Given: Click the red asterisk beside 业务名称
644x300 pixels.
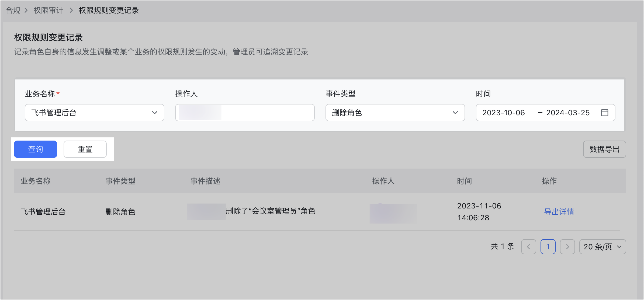Looking at the screenshot, I should point(58,93).
